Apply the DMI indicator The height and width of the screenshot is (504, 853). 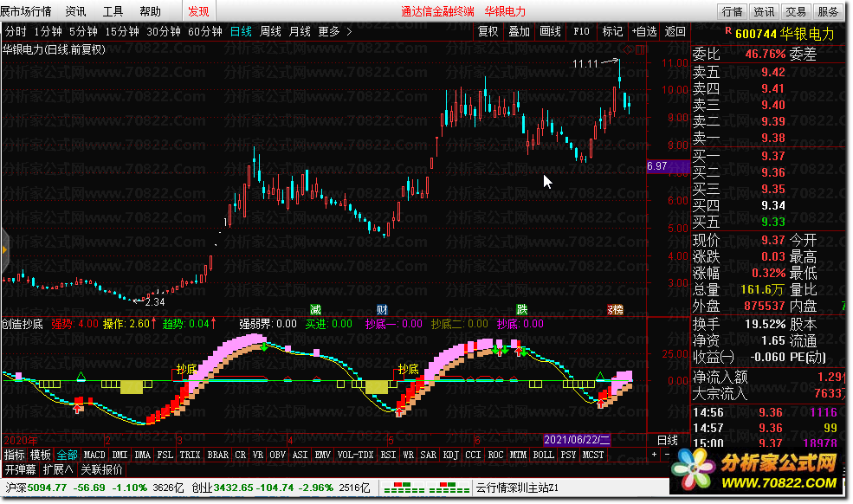[x=120, y=455]
